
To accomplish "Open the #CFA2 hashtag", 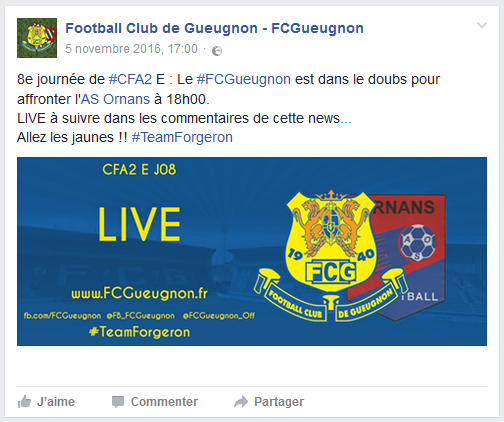I will [x=130, y=79].
